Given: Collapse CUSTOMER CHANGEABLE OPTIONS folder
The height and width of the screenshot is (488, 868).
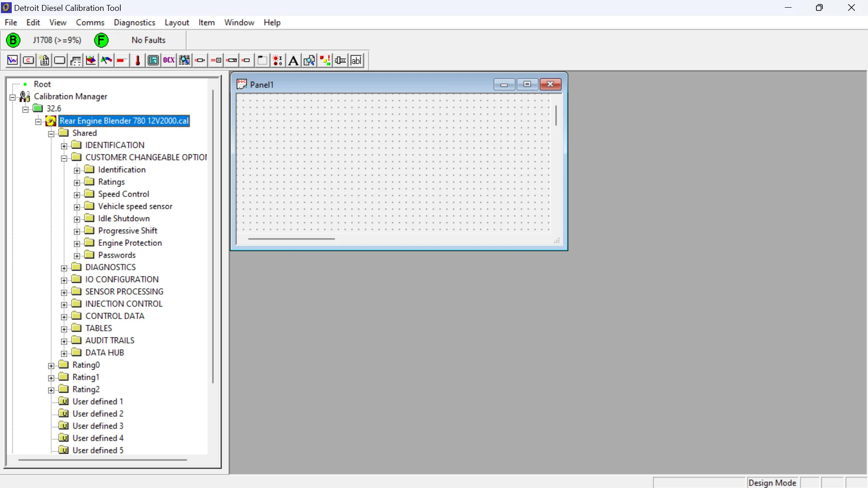Looking at the screenshot, I should click(x=64, y=158).
